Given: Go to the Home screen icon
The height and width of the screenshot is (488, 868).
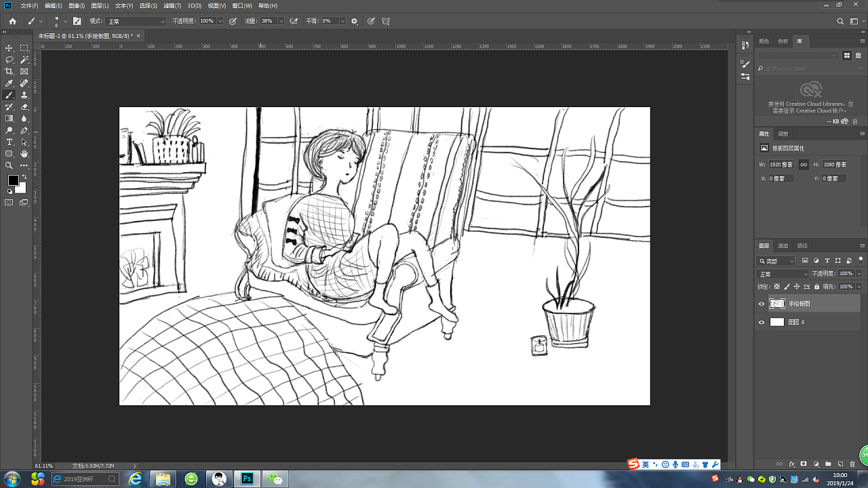Looking at the screenshot, I should [12, 21].
